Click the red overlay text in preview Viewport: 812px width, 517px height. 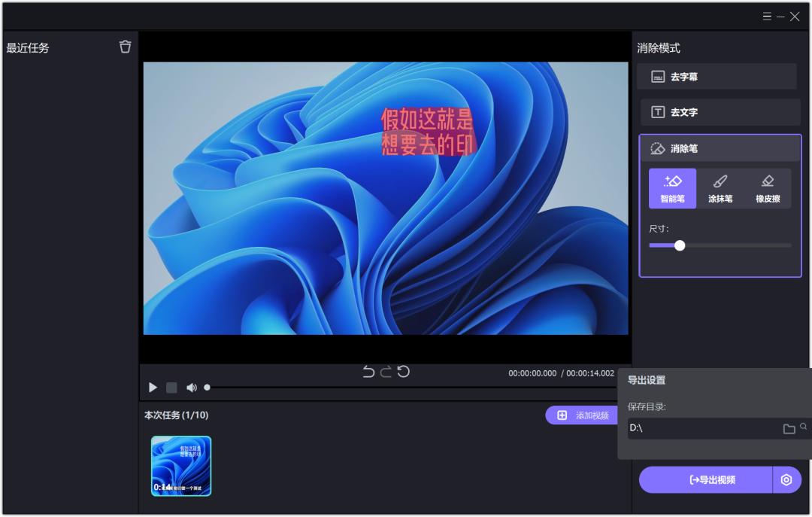(427, 132)
